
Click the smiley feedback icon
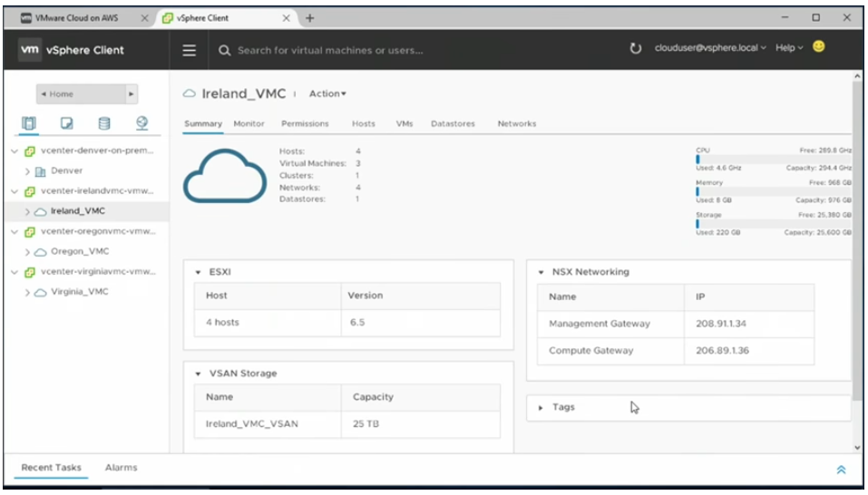point(819,47)
